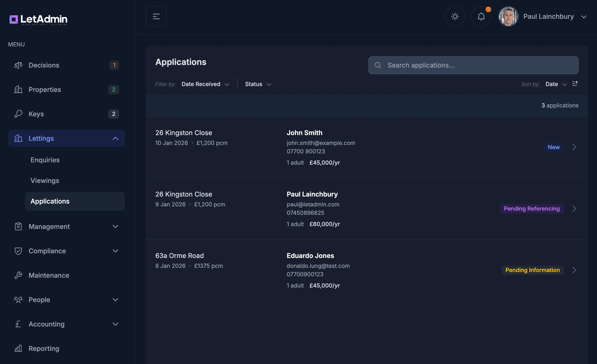Collapse the Lettings submenu
597x364 pixels.
tap(115, 138)
